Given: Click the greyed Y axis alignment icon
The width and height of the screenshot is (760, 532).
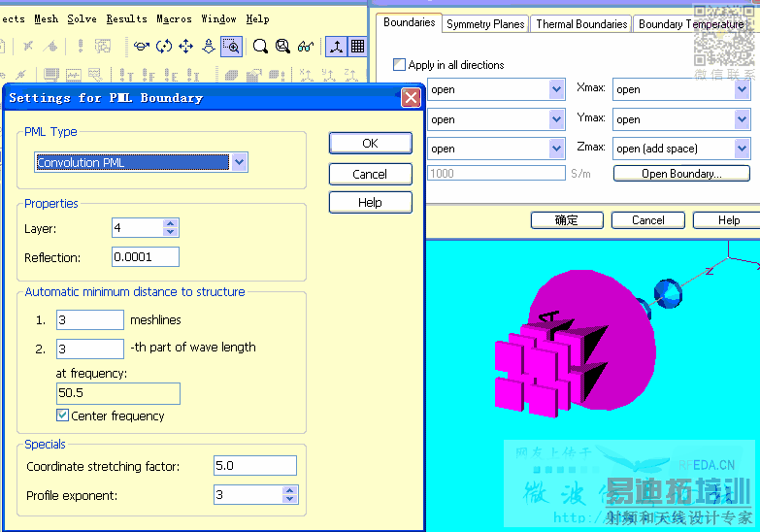Looking at the screenshot, I should pyautogui.click(x=329, y=75).
